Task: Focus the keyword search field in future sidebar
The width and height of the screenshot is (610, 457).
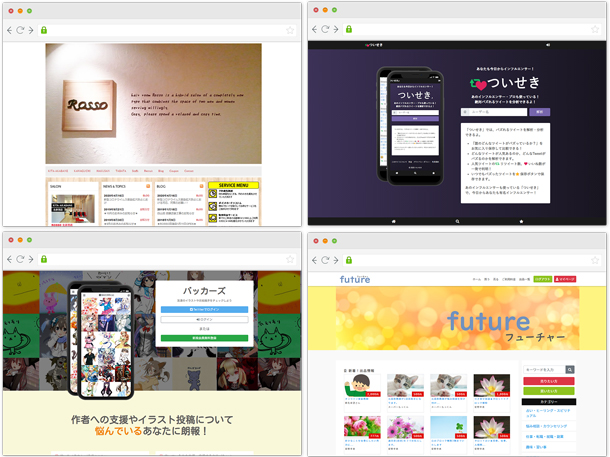Action: (x=544, y=369)
